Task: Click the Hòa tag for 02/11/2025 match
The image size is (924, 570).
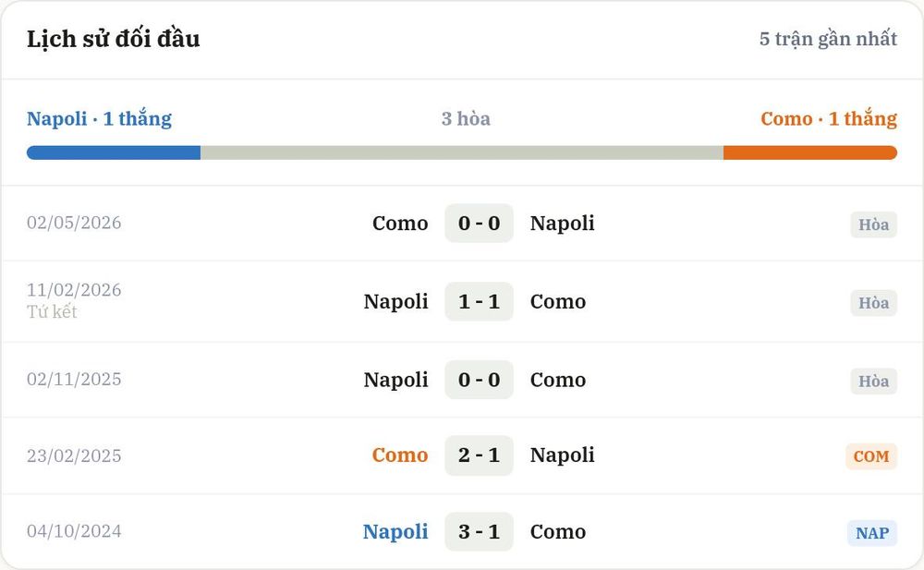Action: [873, 382]
